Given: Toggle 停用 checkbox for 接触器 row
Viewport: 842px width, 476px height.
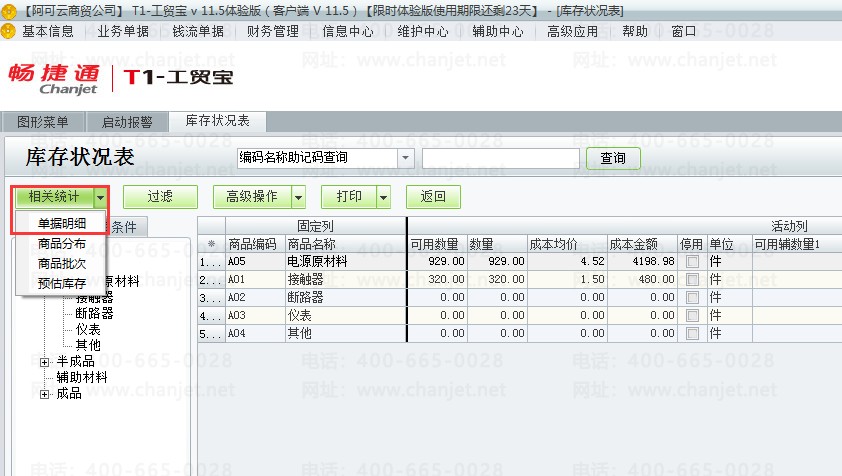Looking at the screenshot, I should [x=692, y=279].
